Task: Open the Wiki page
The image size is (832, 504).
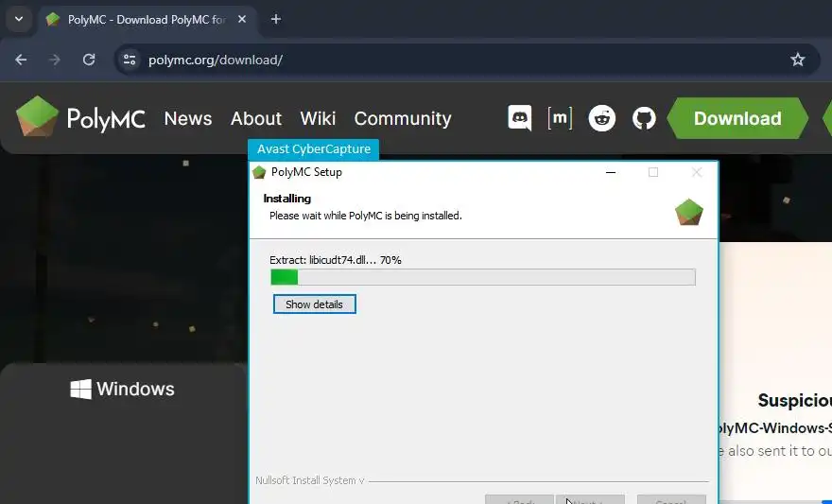Action: coord(318,118)
